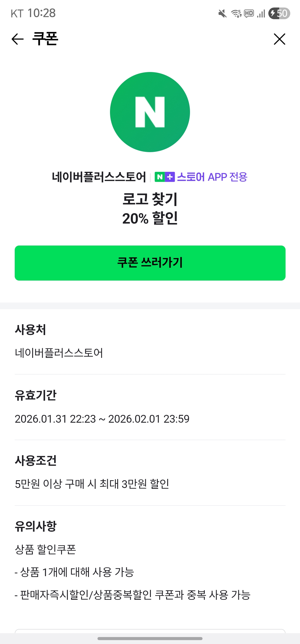Tap the green Naver N logo
Image resolution: width=300 pixels, height=644 pixels.
click(150, 112)
